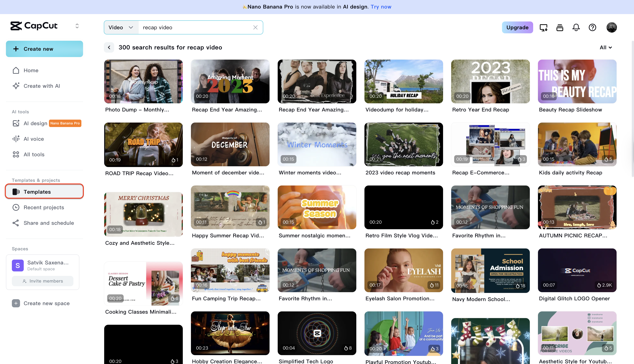The height and width of the screenshot is (364, 634).
Task: Click the download desktop app icon
Action: click(x=543, y=27)
